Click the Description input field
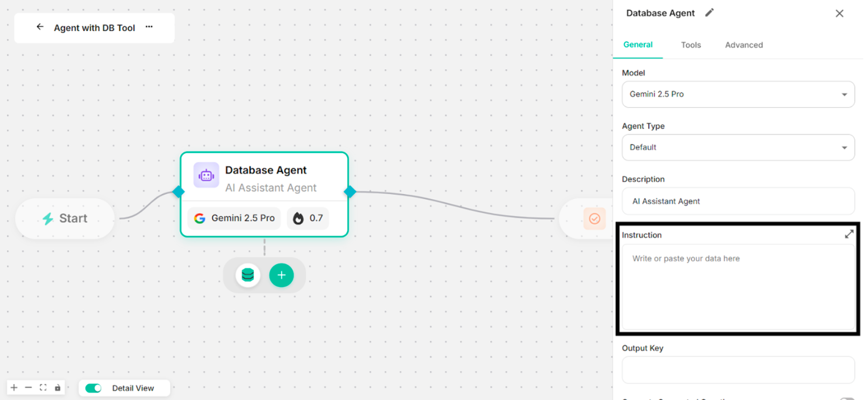Screen dimensions: 868x400 (x=738, y=201)
